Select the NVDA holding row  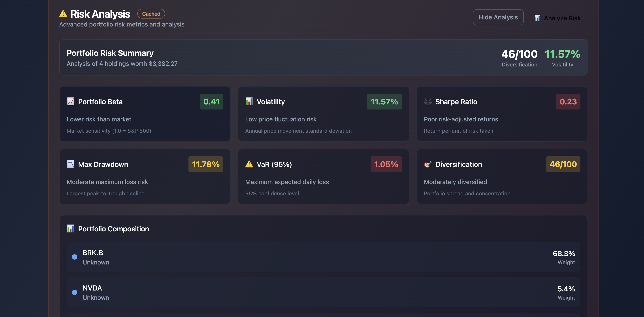tap(323, 292)
